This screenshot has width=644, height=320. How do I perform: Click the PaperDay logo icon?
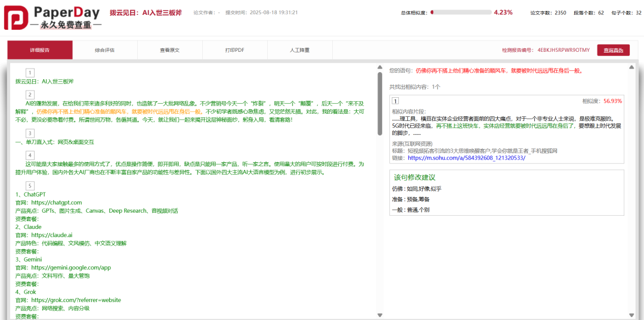tap(16, 18)
